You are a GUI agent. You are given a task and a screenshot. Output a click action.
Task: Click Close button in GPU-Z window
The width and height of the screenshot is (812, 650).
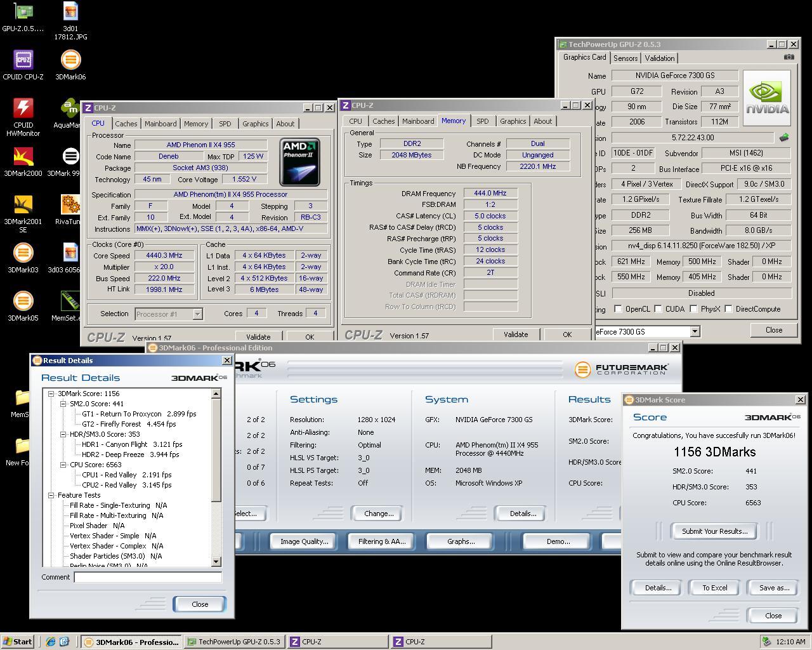tap(774, 330)
